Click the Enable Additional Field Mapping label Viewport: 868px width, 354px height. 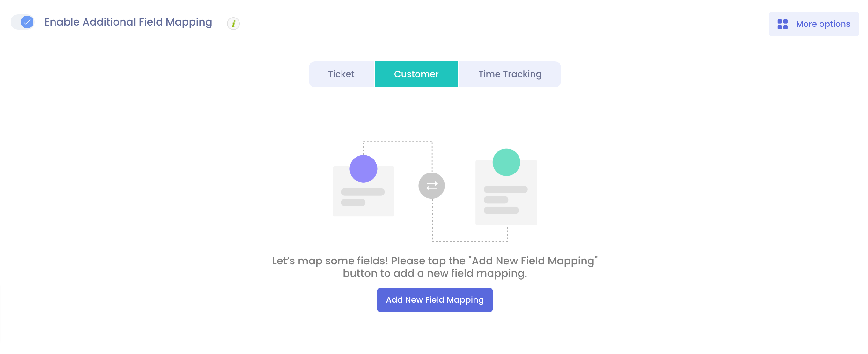(x=128, y=22)
